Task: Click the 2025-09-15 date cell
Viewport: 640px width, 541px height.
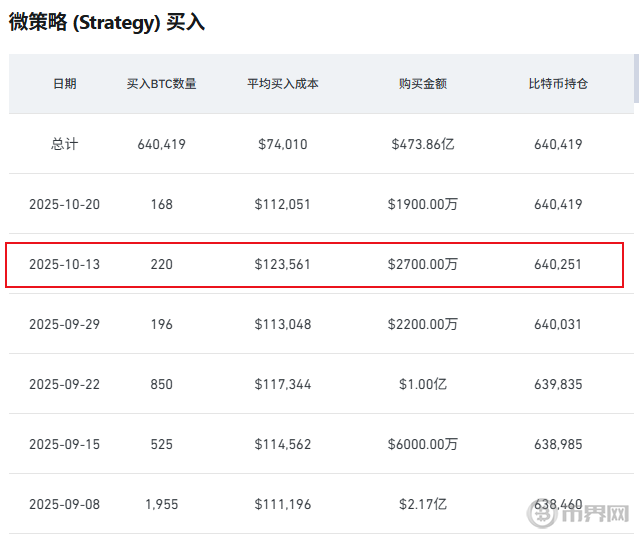Action: click(64, 444)
